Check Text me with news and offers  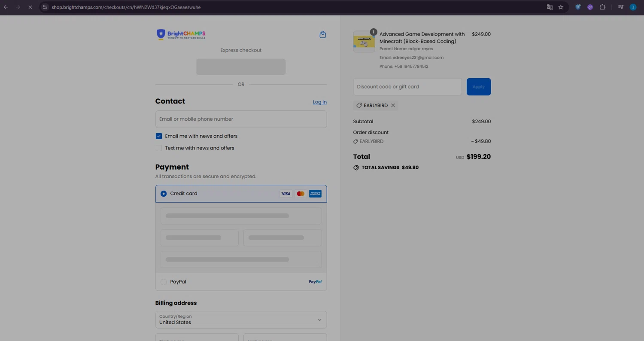coord(159,148)
